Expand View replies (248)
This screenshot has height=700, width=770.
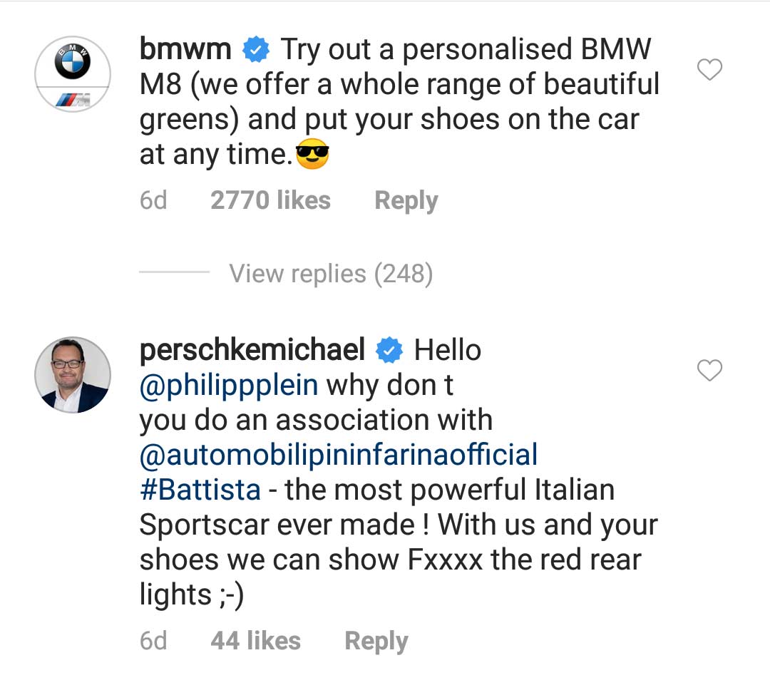(331, 274)
